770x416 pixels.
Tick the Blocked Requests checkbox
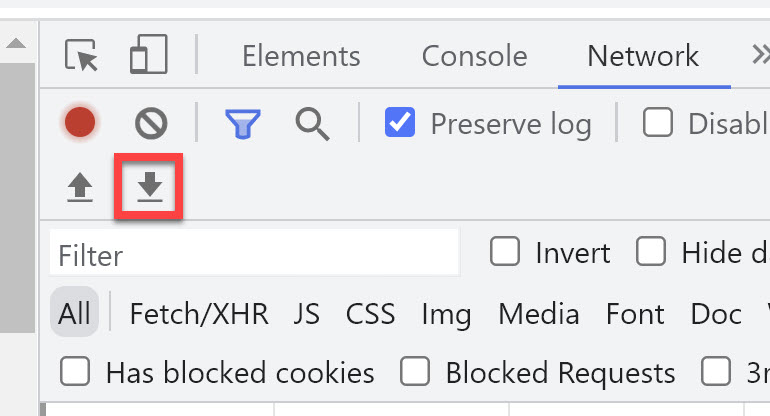click(x=415, y=373)
